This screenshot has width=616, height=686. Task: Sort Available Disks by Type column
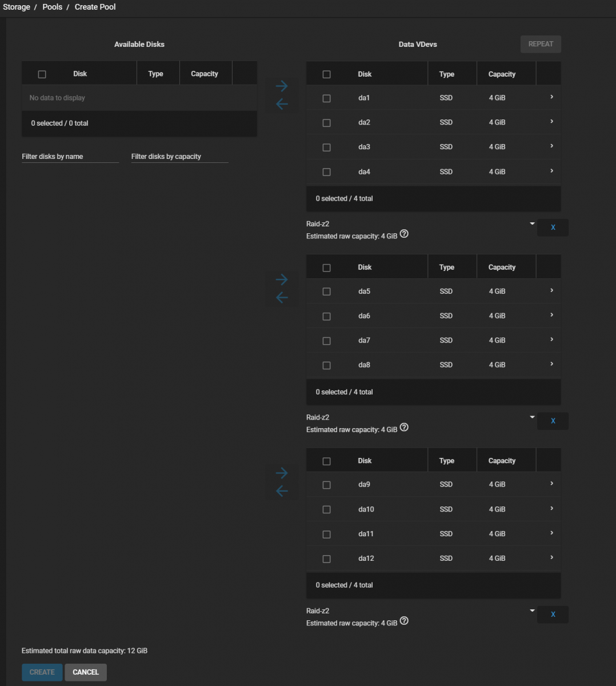[x=155, y=74]
